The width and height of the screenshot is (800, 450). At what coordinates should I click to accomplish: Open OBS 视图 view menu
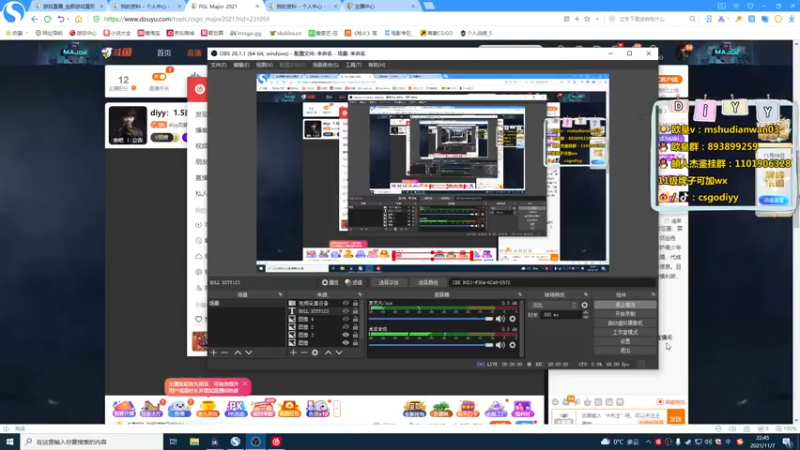coord(264,65)
